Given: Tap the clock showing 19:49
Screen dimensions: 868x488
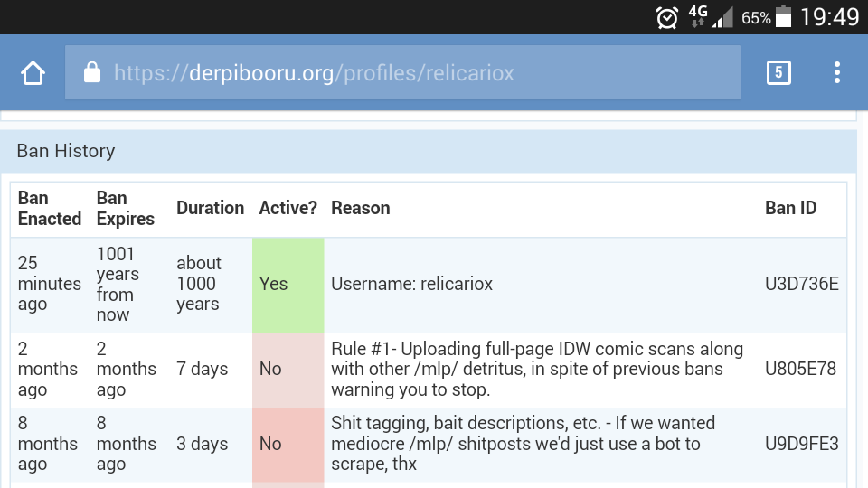Looking at the screenshot, I should point(830,17).
